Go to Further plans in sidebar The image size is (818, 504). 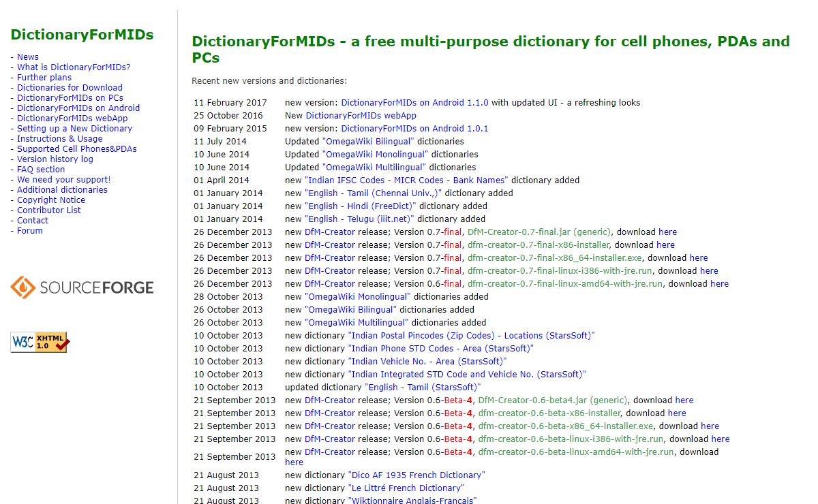click(x=44, y=78)
